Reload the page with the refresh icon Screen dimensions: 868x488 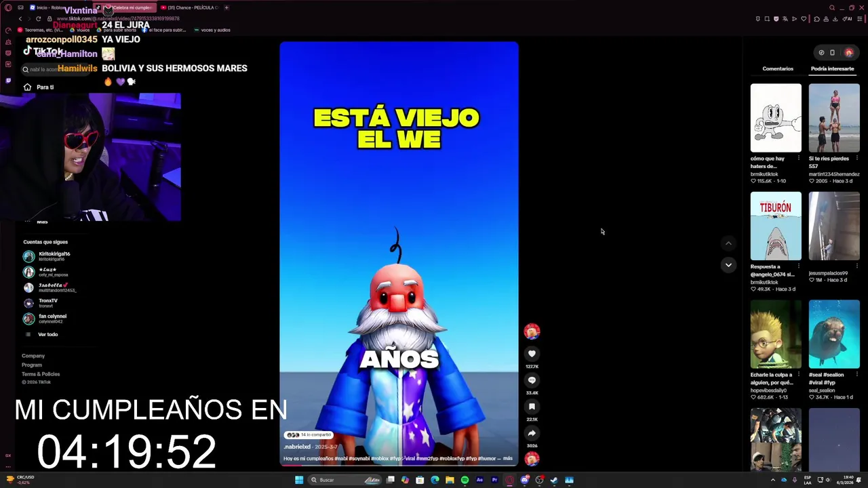(38, 19)
